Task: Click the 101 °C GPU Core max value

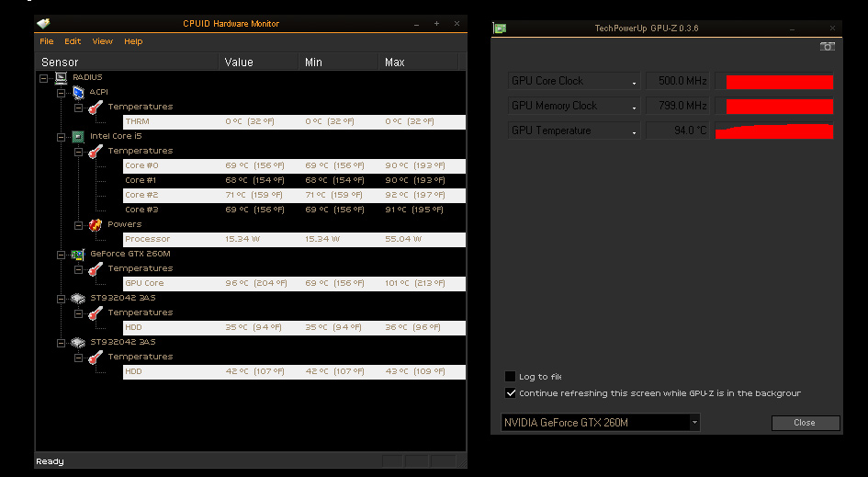Action: 415,283
